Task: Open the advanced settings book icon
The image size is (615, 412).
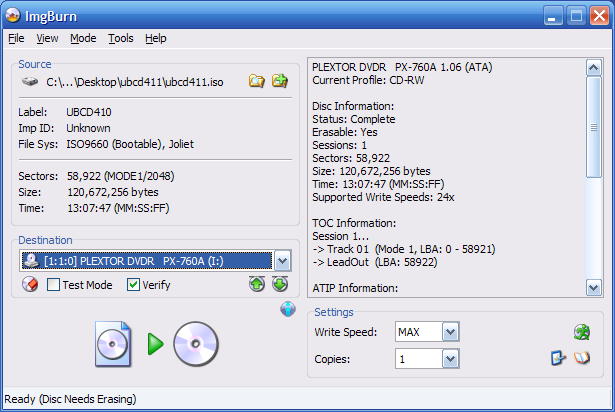Action: tap(582, 358)
